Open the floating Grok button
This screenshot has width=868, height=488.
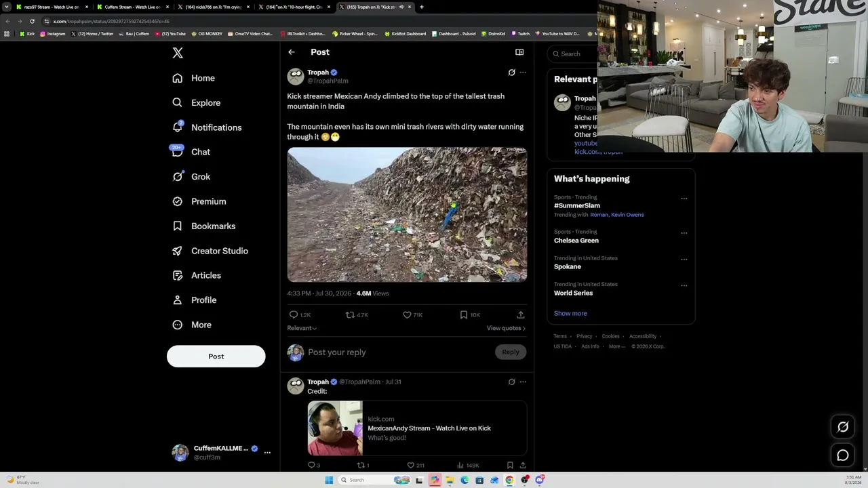click(843, 427)
